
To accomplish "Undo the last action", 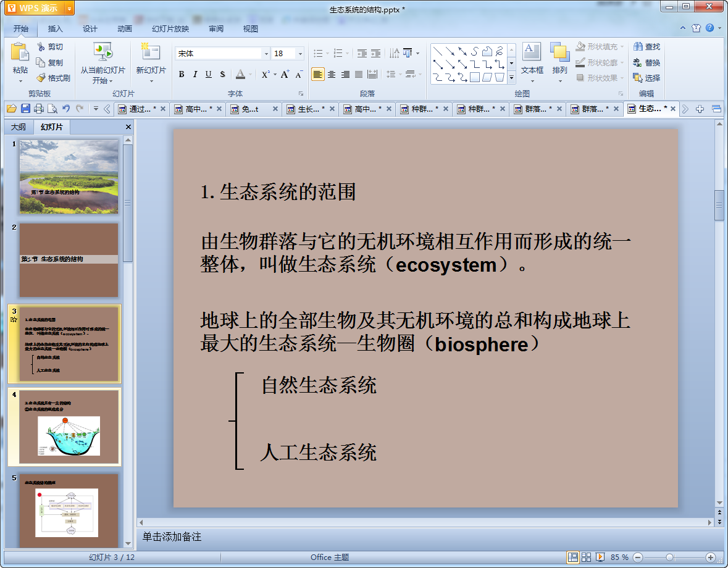I will click(66, 109).
